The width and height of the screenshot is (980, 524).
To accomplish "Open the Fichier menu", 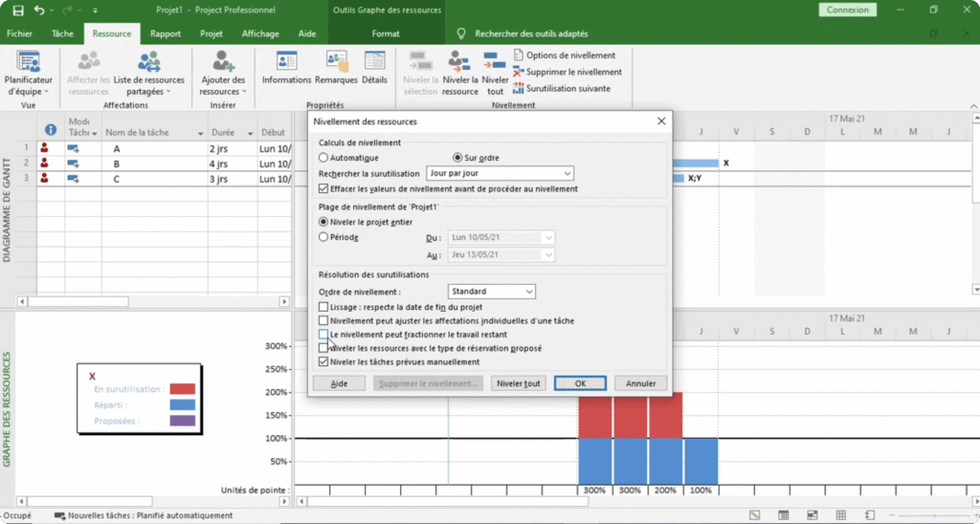I will 20,33.
